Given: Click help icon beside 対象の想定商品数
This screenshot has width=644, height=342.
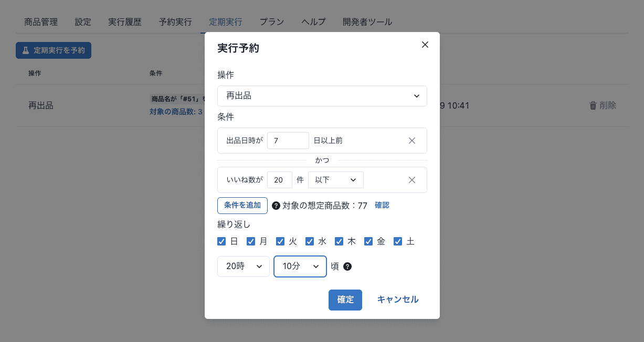Looking at the screenshot, I should point(276,206).
